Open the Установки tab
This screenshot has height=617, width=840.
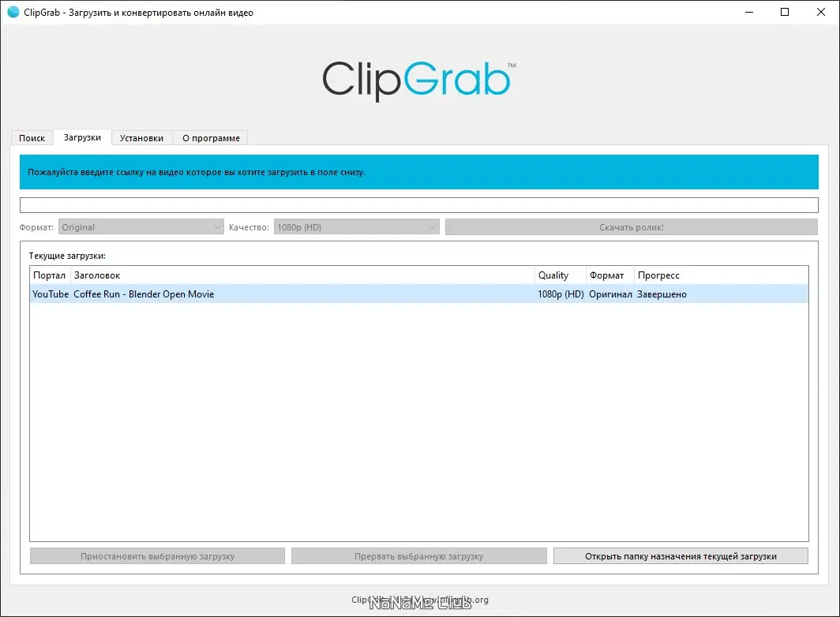click(141, 137)
